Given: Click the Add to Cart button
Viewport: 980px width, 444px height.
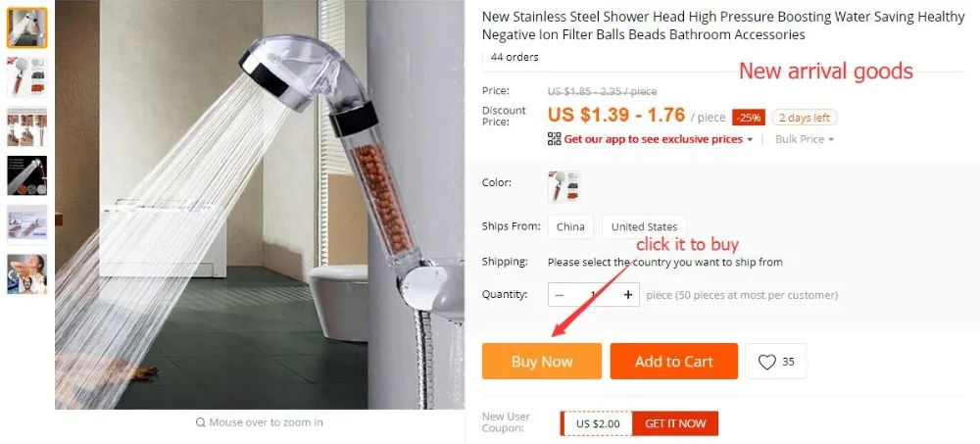Looking at the screenshot, I should coord(674,361).
